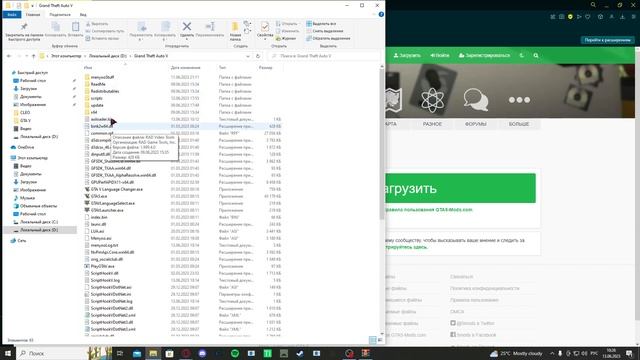The height and width of the screenshot is (360, 640).
Task: Sort by Дата изменения column header
Action: coord(186,68)
